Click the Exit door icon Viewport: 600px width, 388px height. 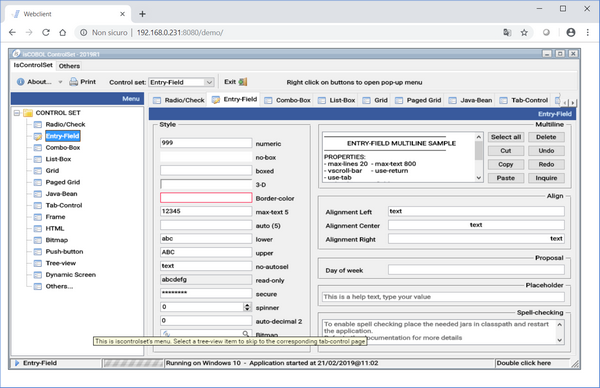click(x=243, y=82)
